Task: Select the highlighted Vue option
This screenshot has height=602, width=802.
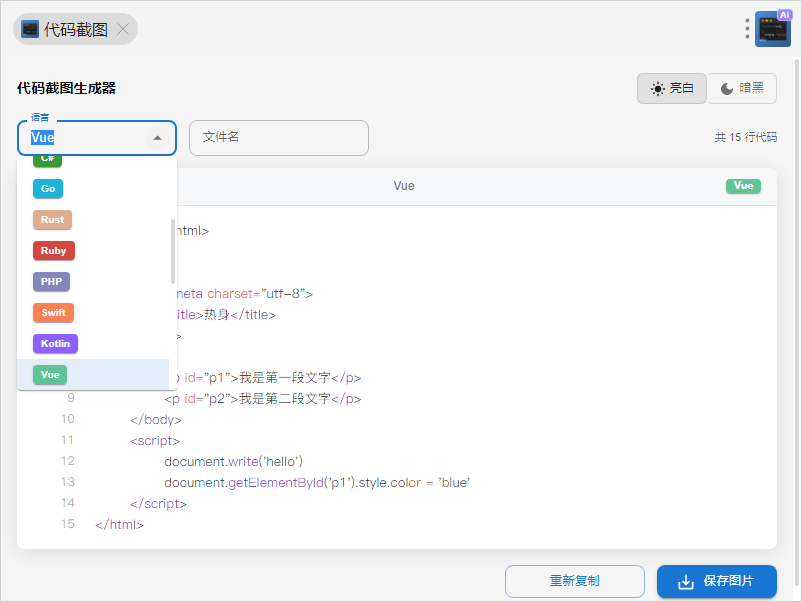Action: [x=50, y=374]
